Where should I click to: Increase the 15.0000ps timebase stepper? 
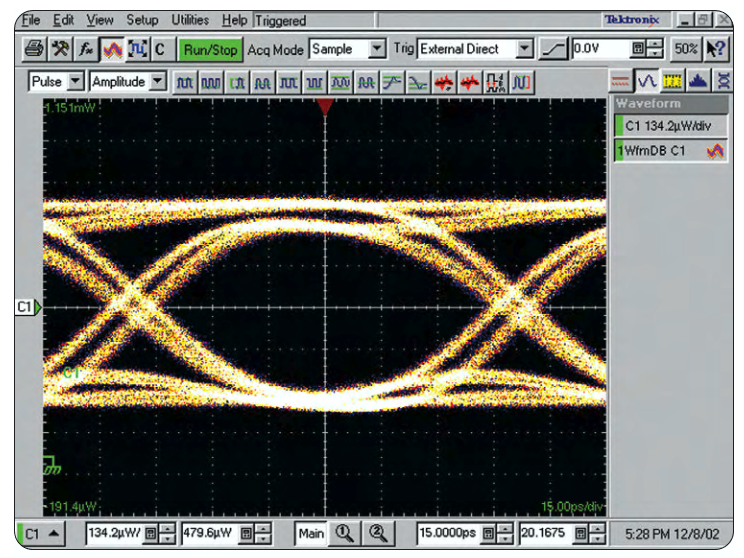[505, 528]
